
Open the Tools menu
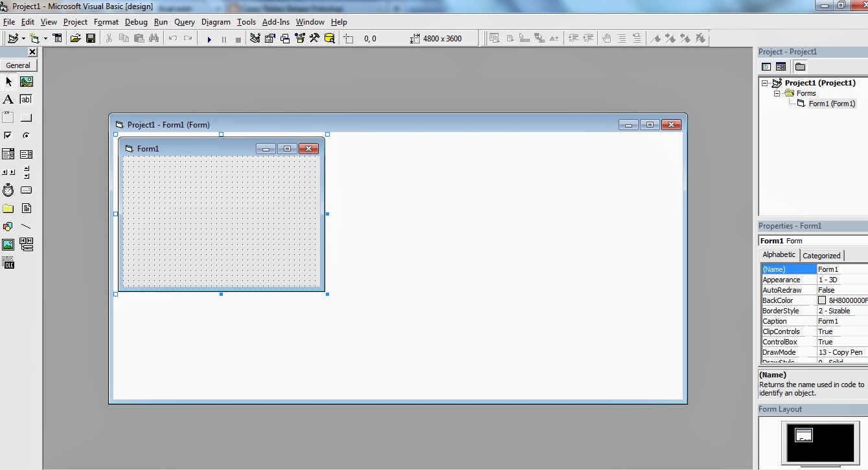click(246, 22)
